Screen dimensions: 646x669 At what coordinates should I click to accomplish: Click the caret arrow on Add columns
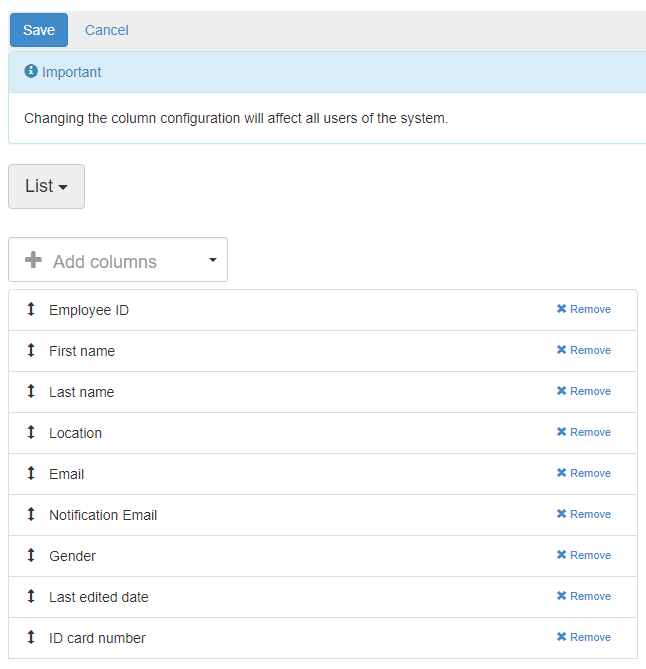tap(212, 260)
